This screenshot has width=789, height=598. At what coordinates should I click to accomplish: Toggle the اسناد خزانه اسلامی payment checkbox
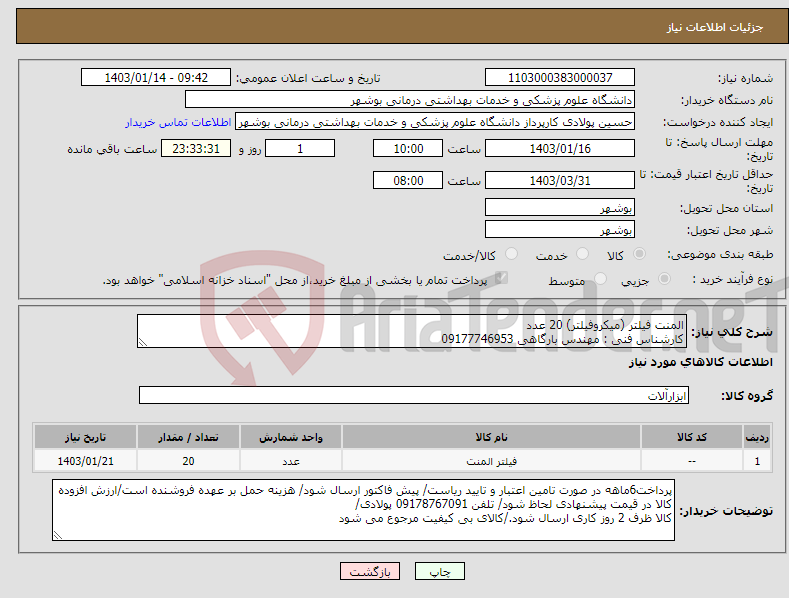501,277
